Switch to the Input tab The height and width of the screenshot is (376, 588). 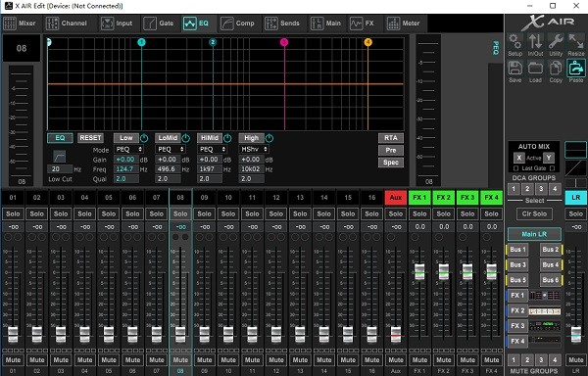pos(117,23)
